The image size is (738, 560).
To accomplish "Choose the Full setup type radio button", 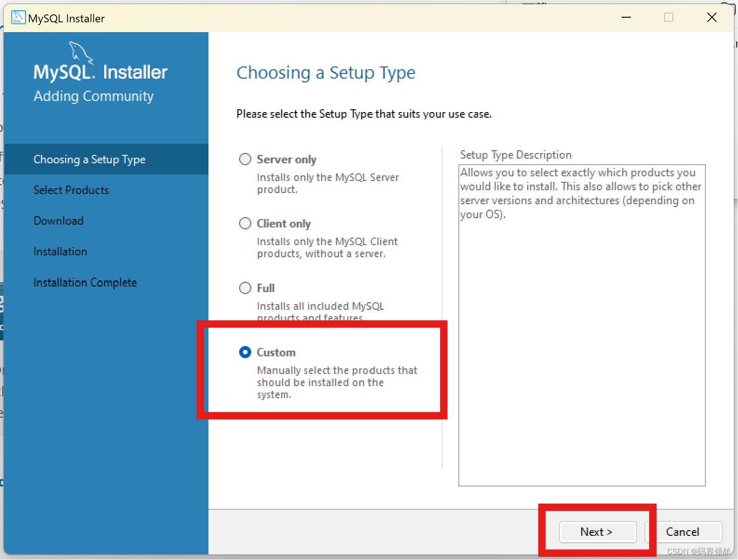I will click(x=245, y=288).
